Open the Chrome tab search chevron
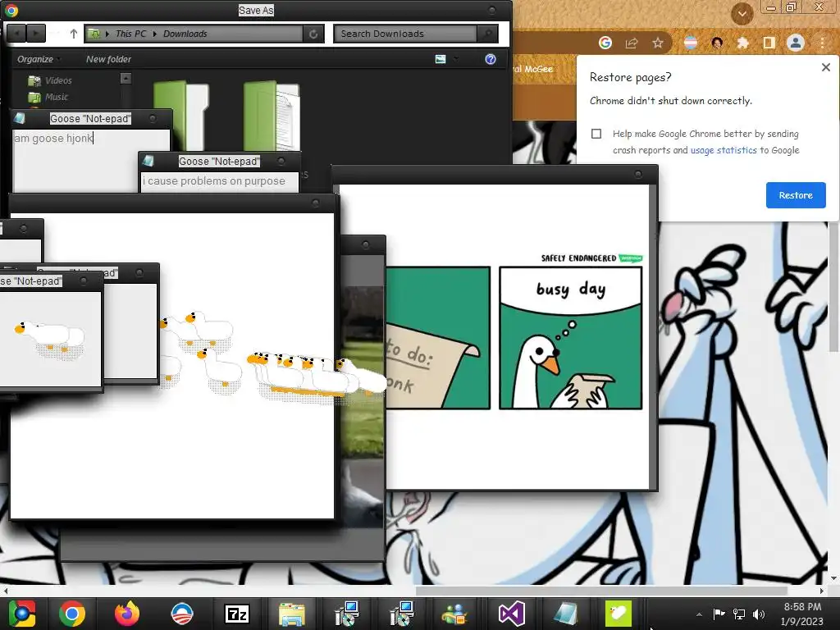Image resolution: width=840 pixels, height=630 pixels. click(x=742, y=13)
